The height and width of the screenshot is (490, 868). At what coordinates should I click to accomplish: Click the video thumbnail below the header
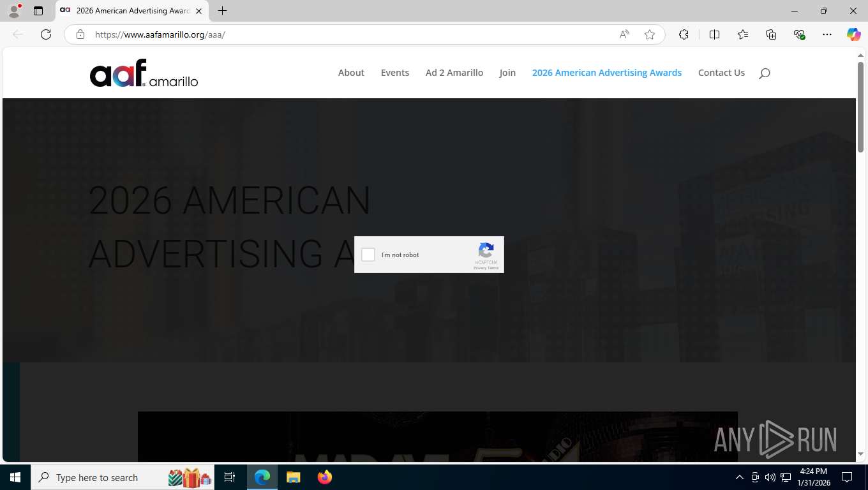coord(438,436)
